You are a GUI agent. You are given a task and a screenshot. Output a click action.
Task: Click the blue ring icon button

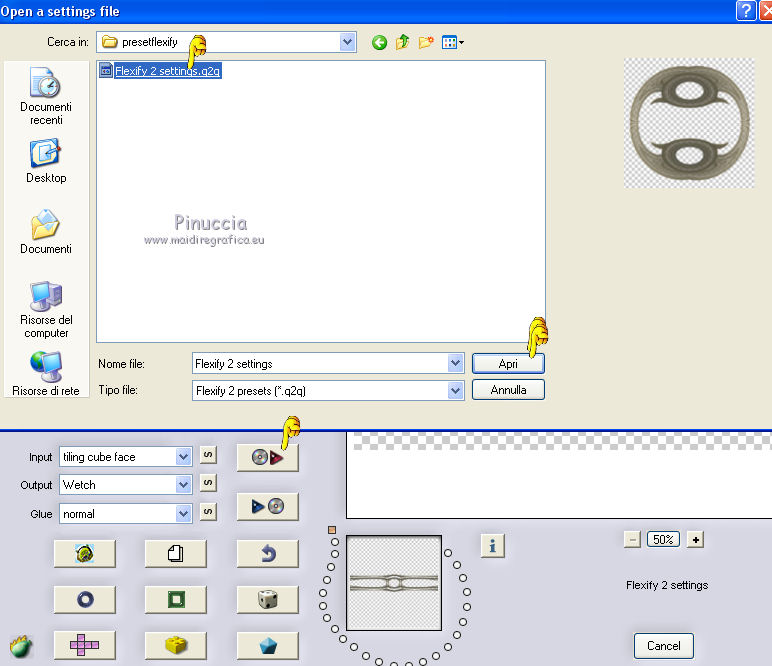85,600
